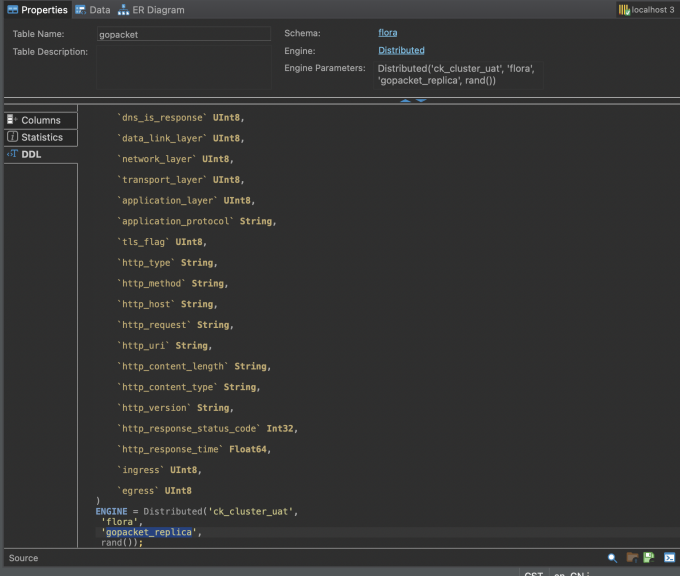Click the CST timezone status entry
The height and width of the screenshot is (576, 680).
533,573
